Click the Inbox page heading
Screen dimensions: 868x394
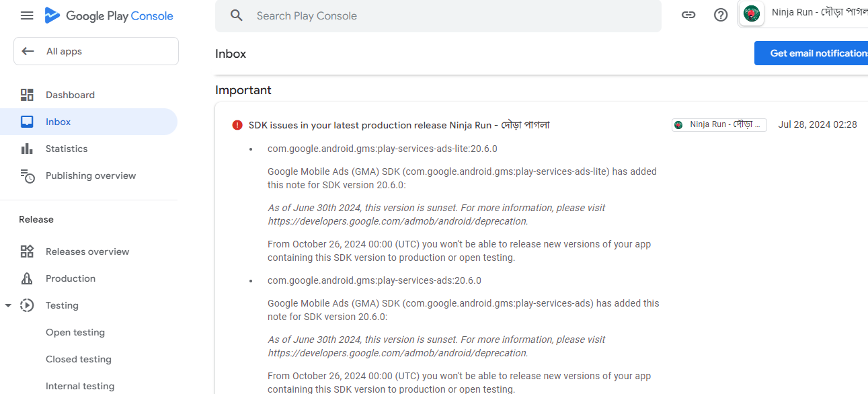coord(231,54)
